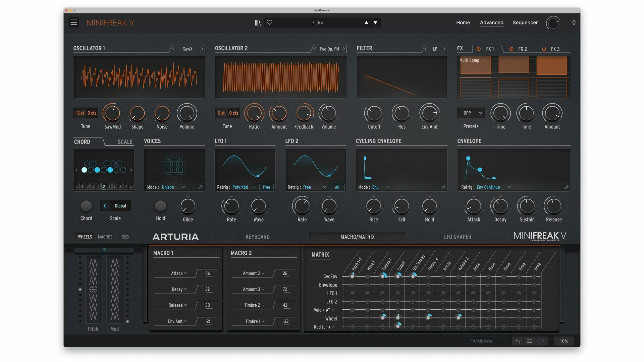Open wheels panel wrench settings
This screenshot has height=362, width=644.
tap(104, 250)
